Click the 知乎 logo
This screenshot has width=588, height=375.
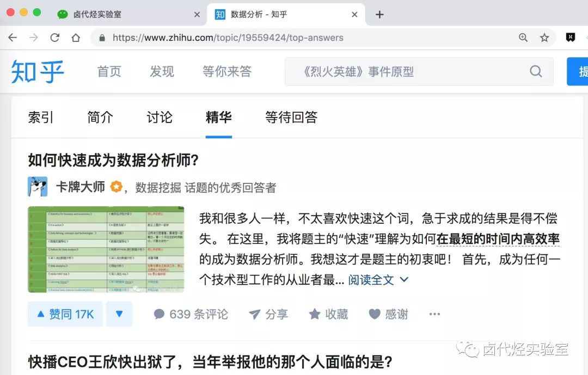(x=36, y=71)
